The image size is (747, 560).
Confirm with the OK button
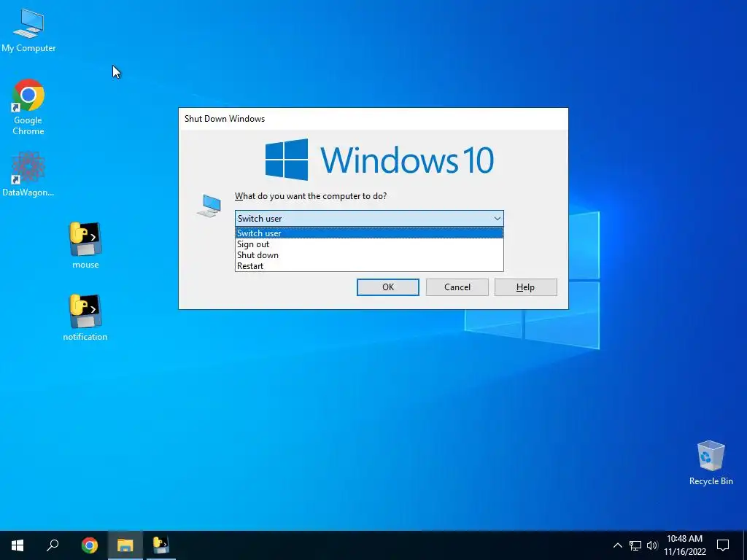click(388, 287)
